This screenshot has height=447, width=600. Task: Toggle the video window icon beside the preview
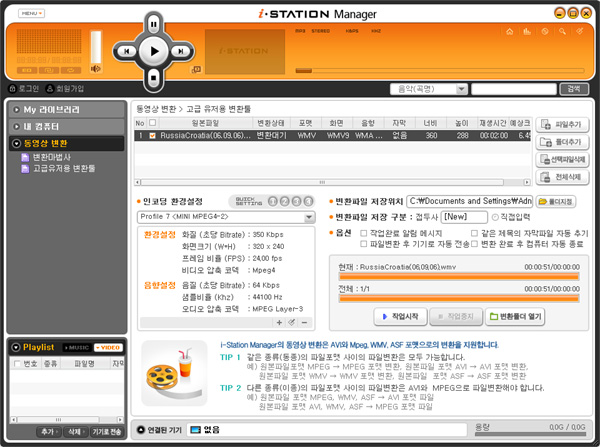[x=196, y=69]
